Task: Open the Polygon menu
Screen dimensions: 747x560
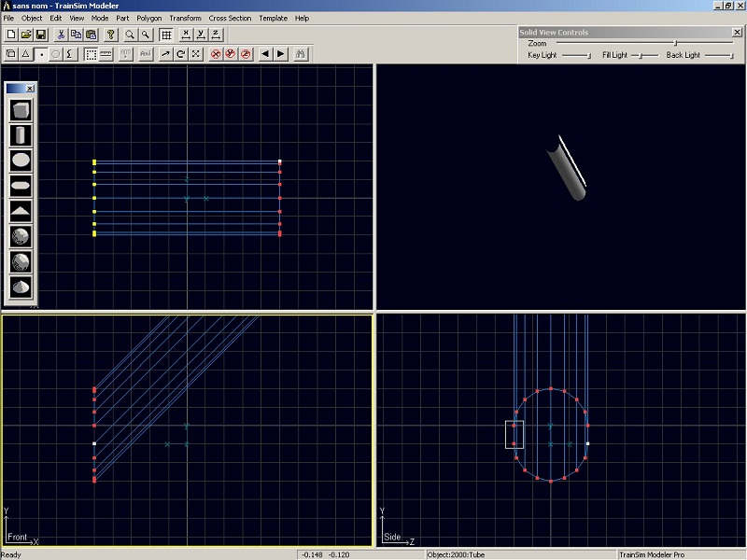Action: coord(149,18)
